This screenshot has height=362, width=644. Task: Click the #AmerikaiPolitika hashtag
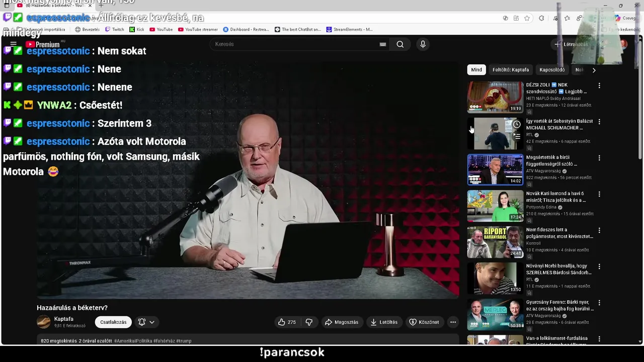(x=133, y=341)
